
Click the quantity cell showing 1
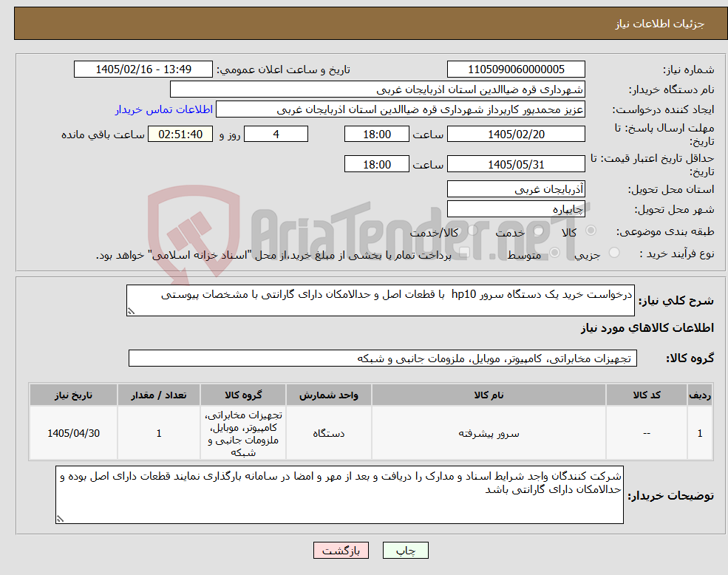[x=158, y=433]
